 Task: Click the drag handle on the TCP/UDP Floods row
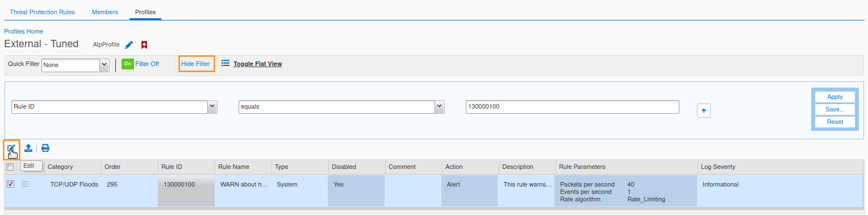25,184
